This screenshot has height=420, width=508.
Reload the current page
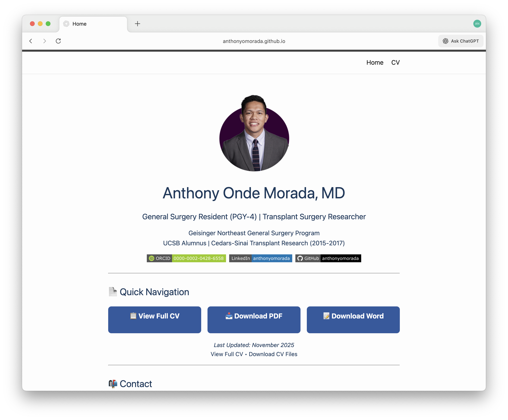[58, 41]
